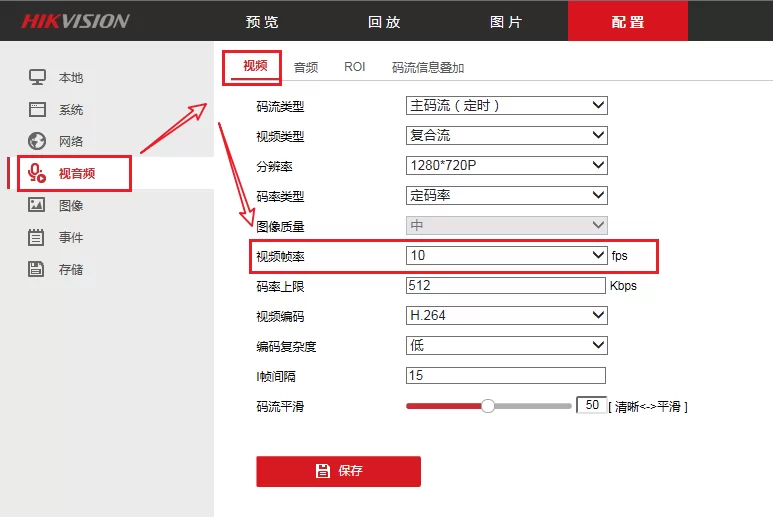
Task: Open the 码流信息叠加 tab
Action: tap(427, 67)
